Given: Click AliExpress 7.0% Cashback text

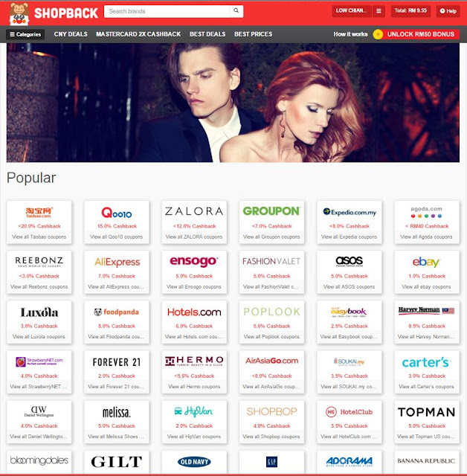Looking at the screenshot, I should (x=117, y=276).
